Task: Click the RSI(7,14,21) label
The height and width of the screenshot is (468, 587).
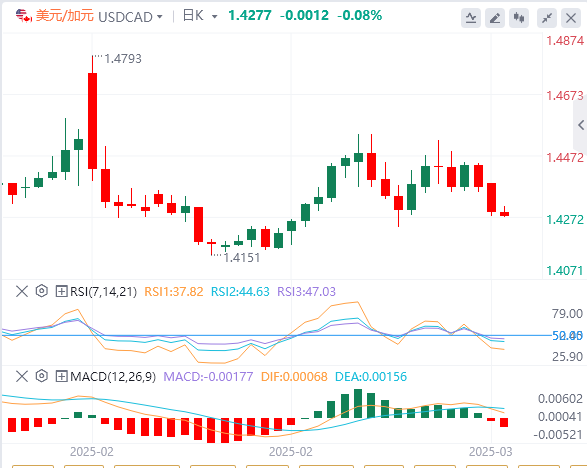Action: [x=104, y=292]
